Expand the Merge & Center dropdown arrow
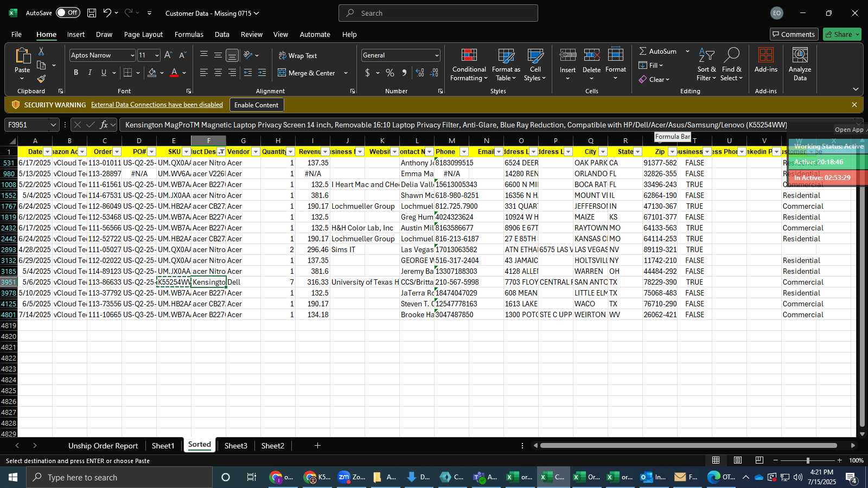The width and height of the screenshot is (868, 488). point(346,73)
